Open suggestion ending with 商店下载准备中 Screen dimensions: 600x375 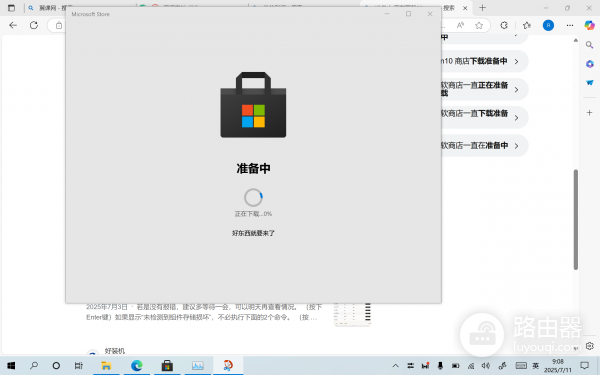click(485, 61)
